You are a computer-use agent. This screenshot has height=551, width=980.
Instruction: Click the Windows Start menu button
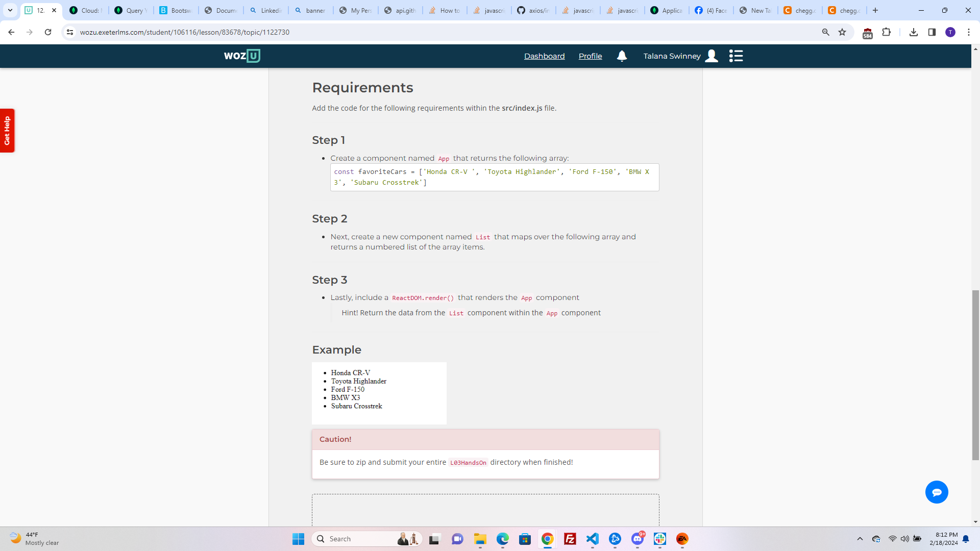pos(298,538)
